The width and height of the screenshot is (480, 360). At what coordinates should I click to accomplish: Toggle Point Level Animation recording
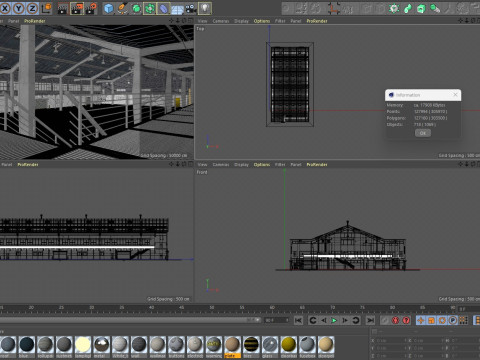pyautogui.click(x=463, y=320)
